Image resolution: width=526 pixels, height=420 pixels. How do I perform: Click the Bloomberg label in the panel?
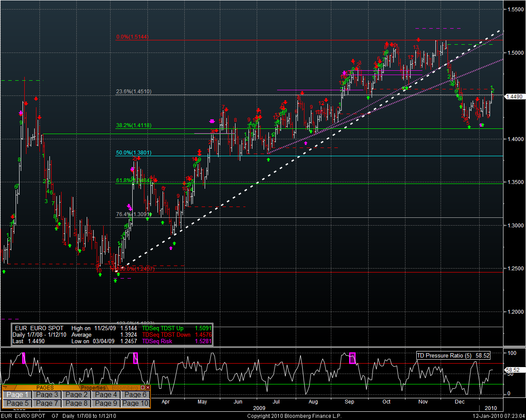(124, 387)
